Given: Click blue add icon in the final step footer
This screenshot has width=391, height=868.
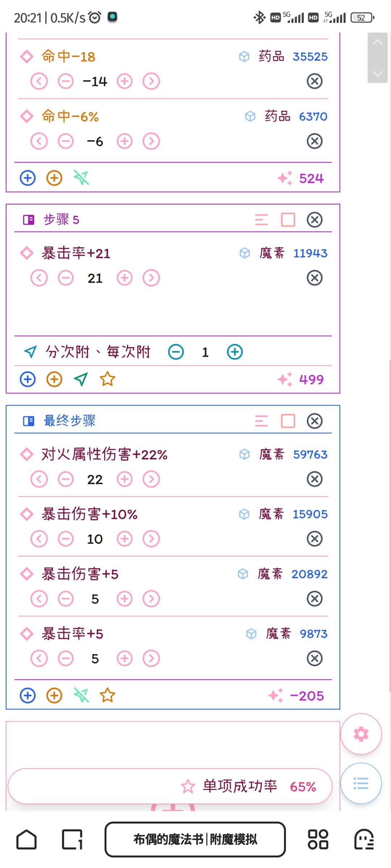Looking at the screenshot, I should tap(28, 695).
